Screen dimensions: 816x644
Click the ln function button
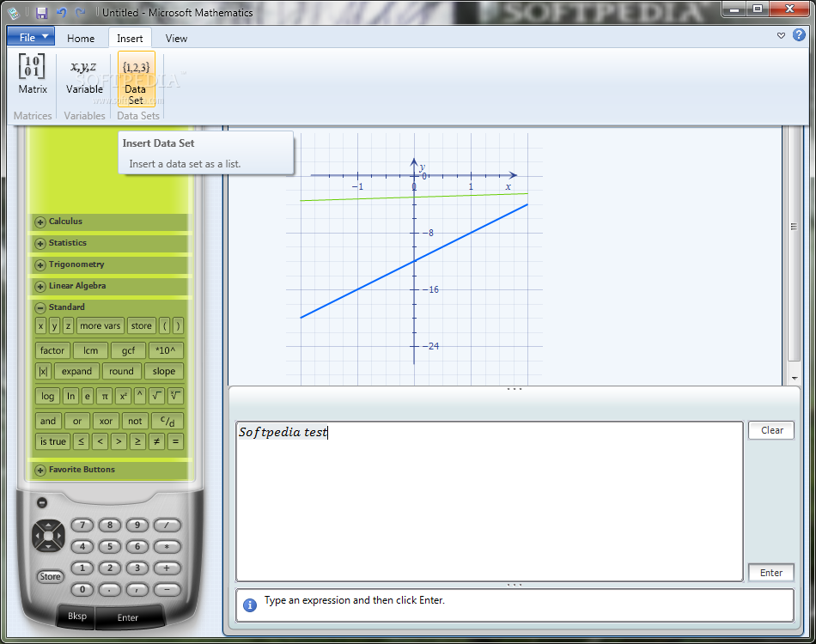pyautogui.click(x=70, y=397)
